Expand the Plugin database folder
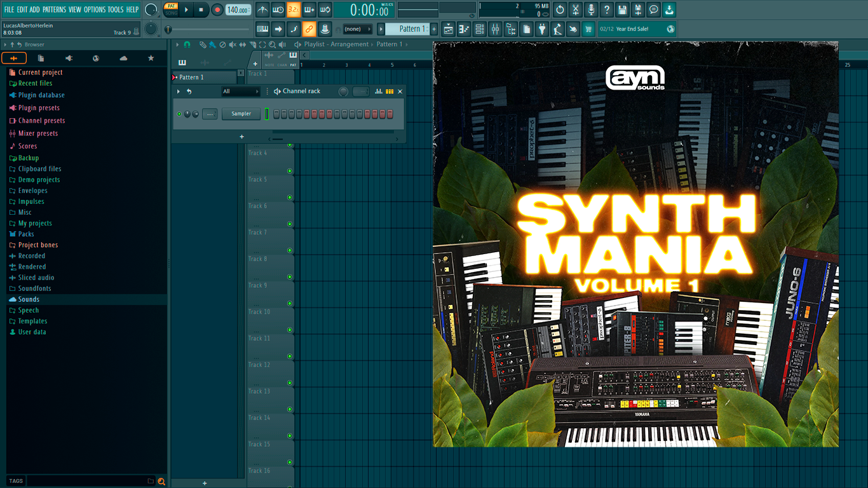 (41, 95)
